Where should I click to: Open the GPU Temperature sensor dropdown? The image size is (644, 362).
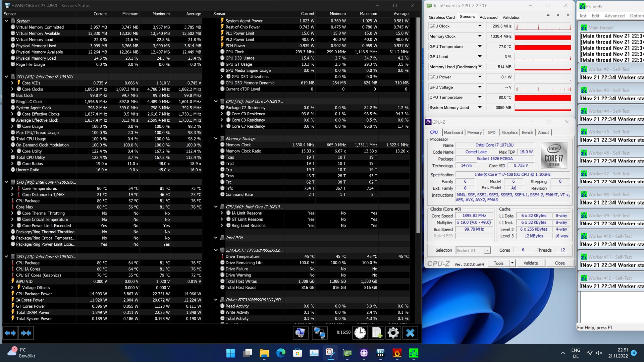(480, 47)
